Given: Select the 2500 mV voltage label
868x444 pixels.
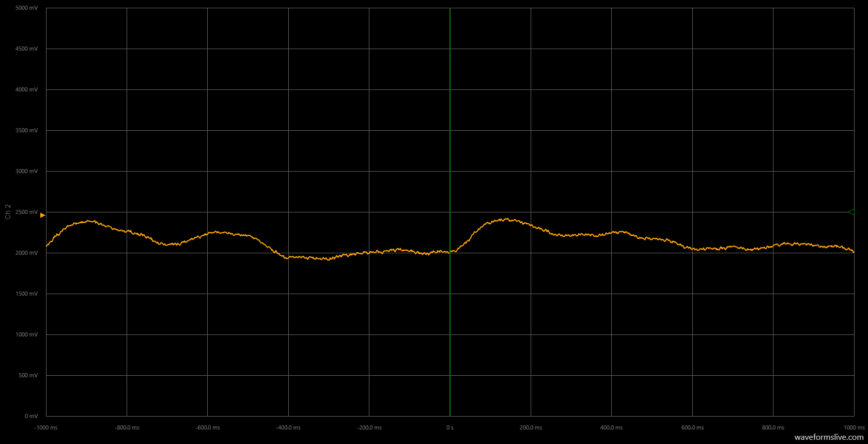Looking at the screenshot, I should [x=26, y=212].
